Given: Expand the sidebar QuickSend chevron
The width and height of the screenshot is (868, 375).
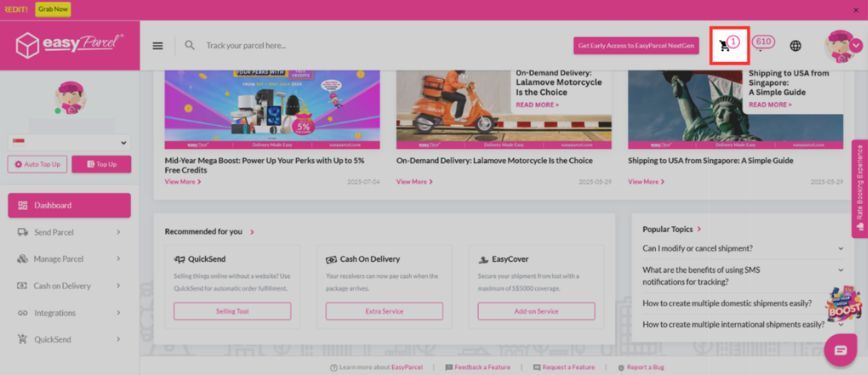Looking at the screenshot, I should (118, 339).
